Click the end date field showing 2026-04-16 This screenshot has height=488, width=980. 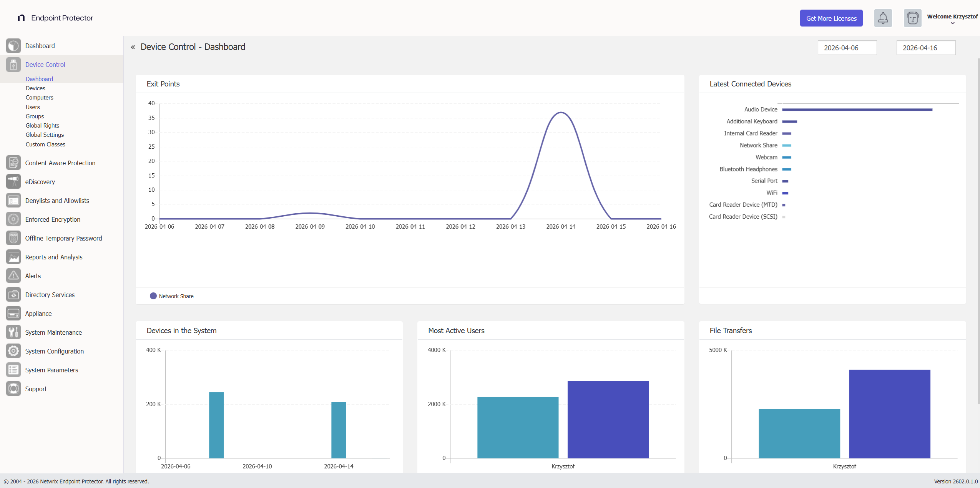click(925, 47)
